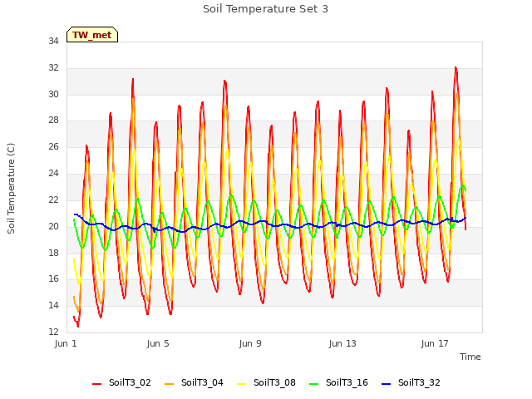Click the 16 y-axis tick label
Screen dimensions: 532x399
click(x=53, y=279)
